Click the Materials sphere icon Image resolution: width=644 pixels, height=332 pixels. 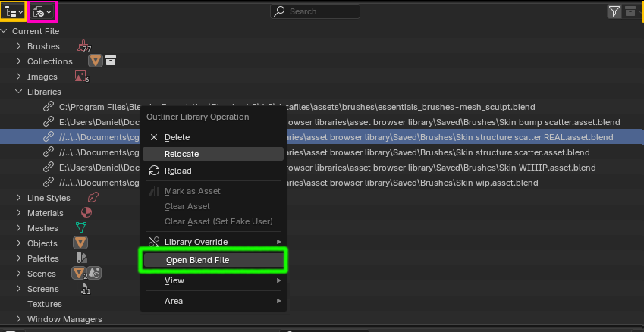click(x=86, y=212)
